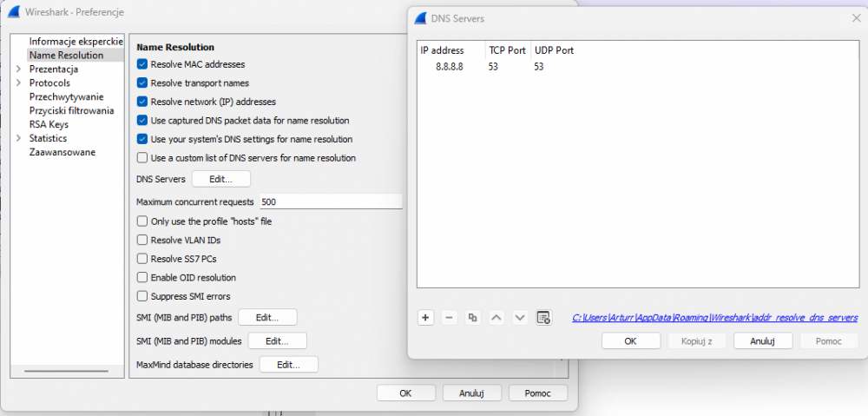Expand the Protocols tree node
The width and height of the screenshot is (868, 416).
click(18, 83)
